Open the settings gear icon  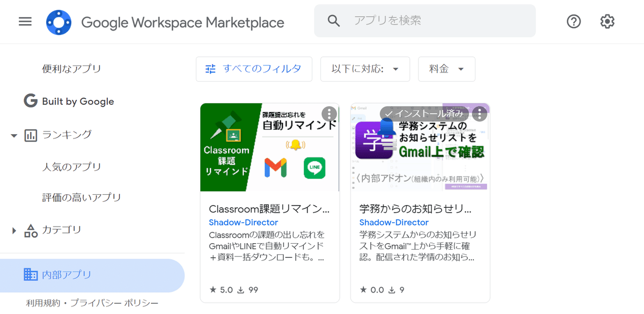coord(607,21)
